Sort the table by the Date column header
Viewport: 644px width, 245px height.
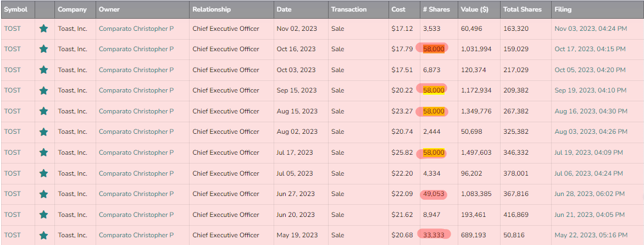284,9
